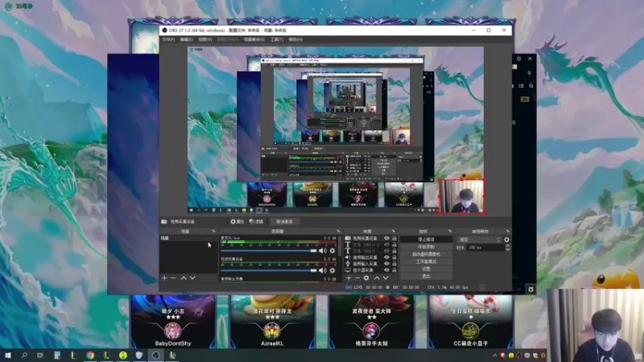Toggle visibility eye of 音频输入采集 source

(x=386, y=264)
